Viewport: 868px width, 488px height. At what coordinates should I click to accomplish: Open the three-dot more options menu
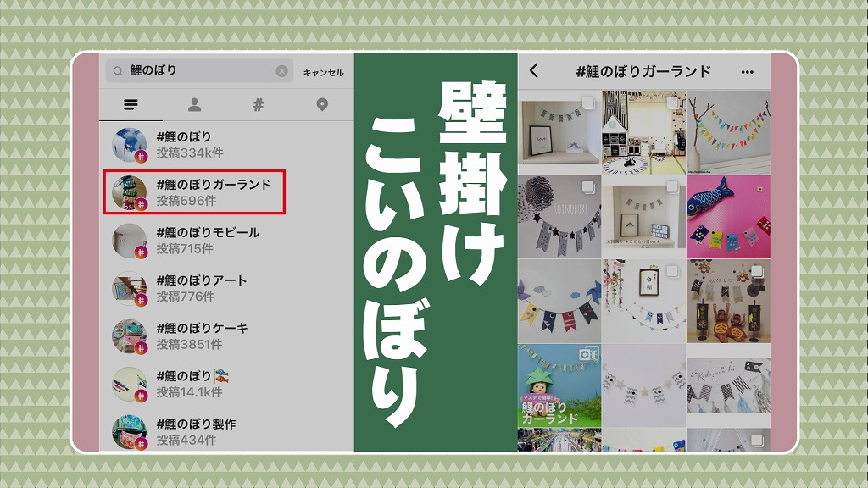tap(748, 72)
